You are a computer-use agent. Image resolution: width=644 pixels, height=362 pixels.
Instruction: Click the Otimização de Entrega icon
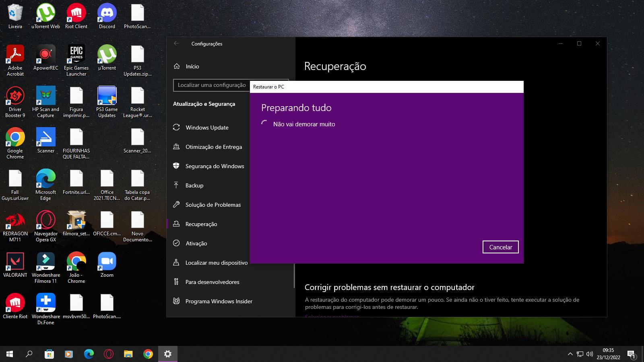click(x=176, y=147)
